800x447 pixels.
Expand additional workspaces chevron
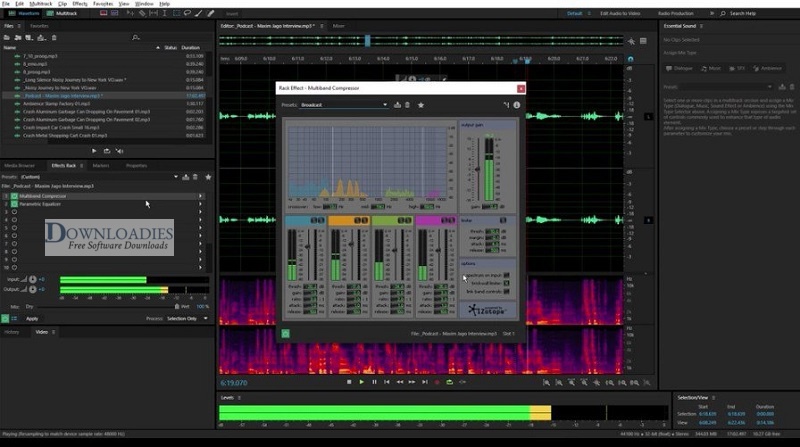point(712,13)
